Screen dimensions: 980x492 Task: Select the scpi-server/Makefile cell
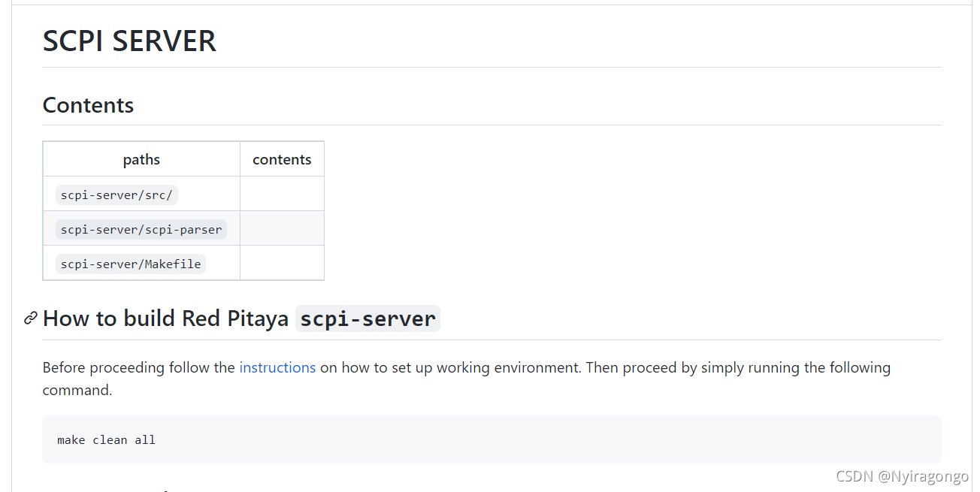click(141, 263)
